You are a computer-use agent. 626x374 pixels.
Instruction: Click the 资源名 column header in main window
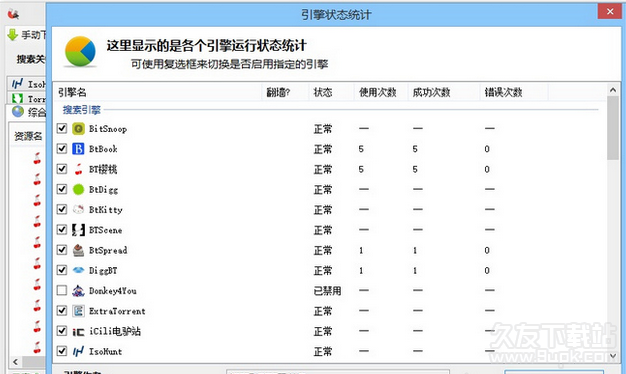click(x=28, y=137)
